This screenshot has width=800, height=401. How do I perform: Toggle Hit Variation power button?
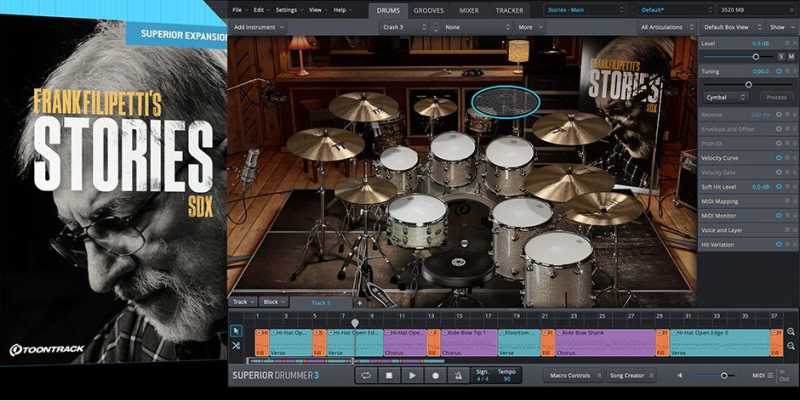pyautogui.click(x=779, y=244)
